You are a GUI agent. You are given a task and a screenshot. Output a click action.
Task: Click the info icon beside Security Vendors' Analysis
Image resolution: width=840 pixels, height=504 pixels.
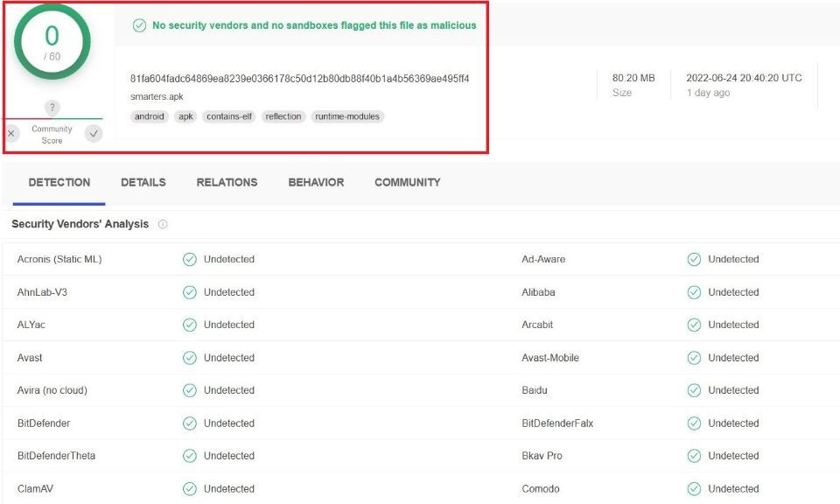point(163,224)
